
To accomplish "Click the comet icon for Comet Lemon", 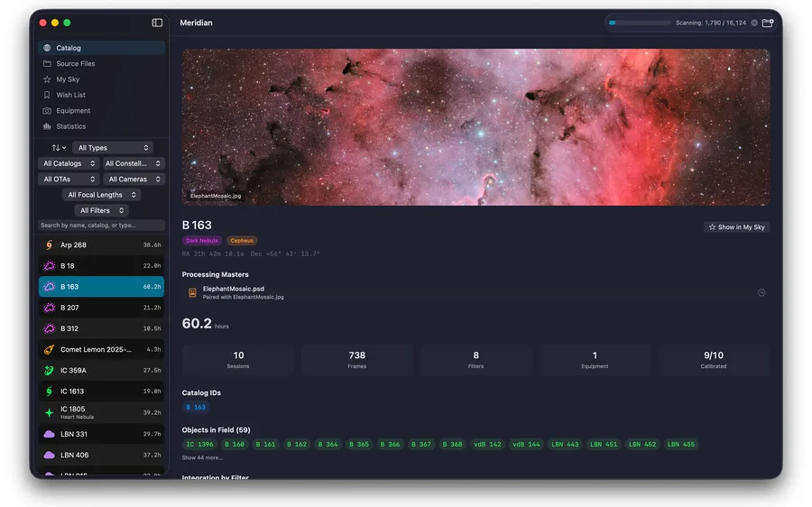I will (x=50, y=349).
